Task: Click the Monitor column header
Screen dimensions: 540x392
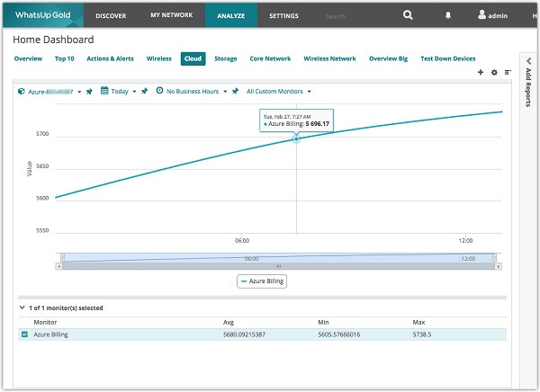Action: tap(45, 322)
